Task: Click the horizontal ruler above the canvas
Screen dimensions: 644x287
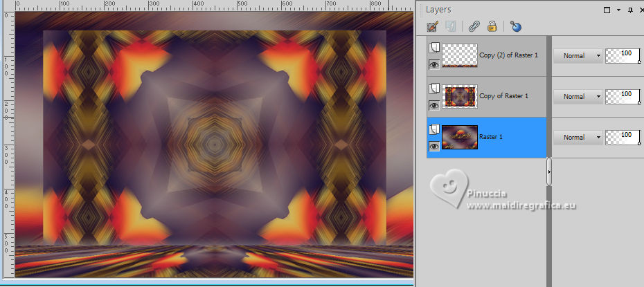Action: [213, 6]
